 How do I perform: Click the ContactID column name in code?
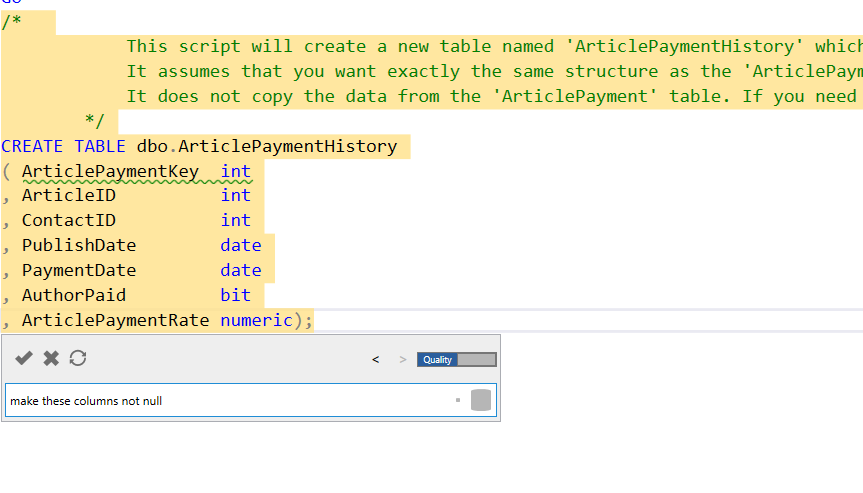click(x=68, y=221)
